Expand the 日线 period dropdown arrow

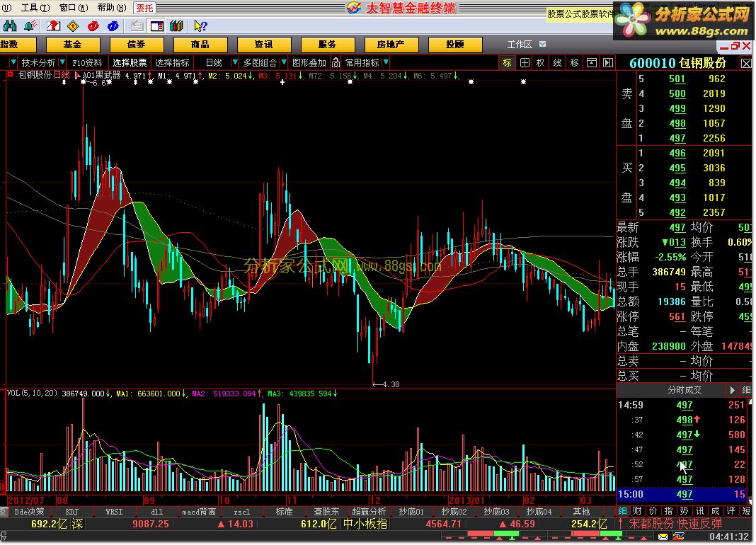point(234,63)
